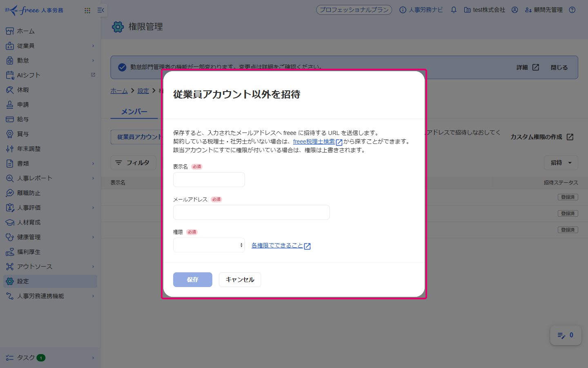The height and width of the screenshot is (368, 588).
Task: Expand the 従業員 sidebar submenu
Action: tap(93, 46)
